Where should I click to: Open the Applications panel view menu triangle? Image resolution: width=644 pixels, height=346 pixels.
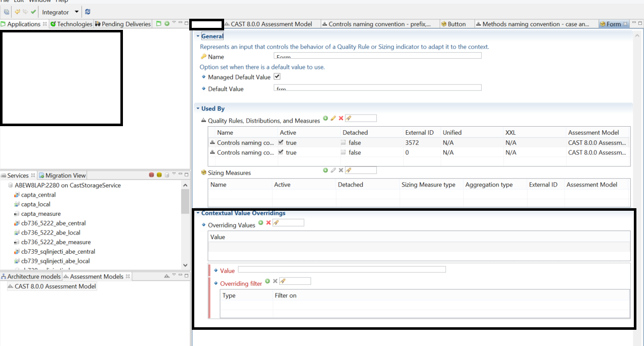pyautogui.click(x=174, y=22)
